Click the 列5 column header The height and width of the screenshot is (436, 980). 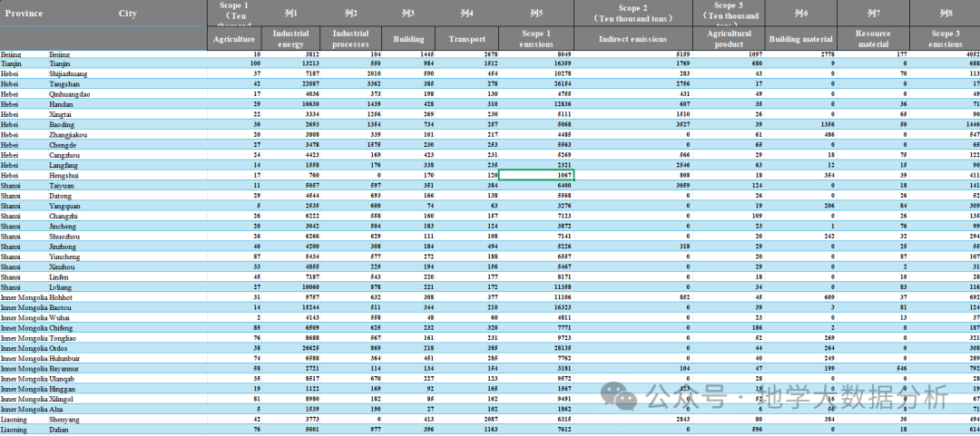click(535, 13)
